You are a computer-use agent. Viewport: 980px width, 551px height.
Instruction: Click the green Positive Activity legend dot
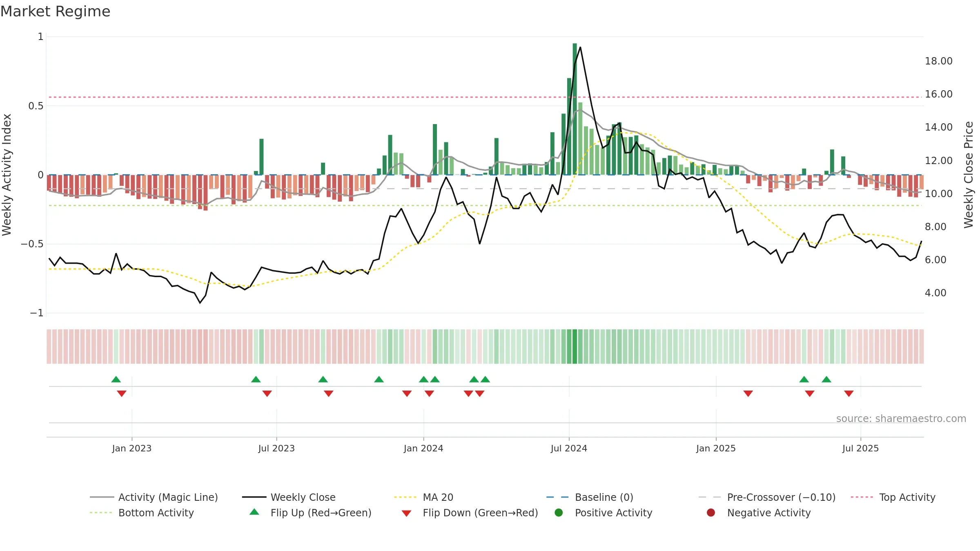click(x=559, y=513)
